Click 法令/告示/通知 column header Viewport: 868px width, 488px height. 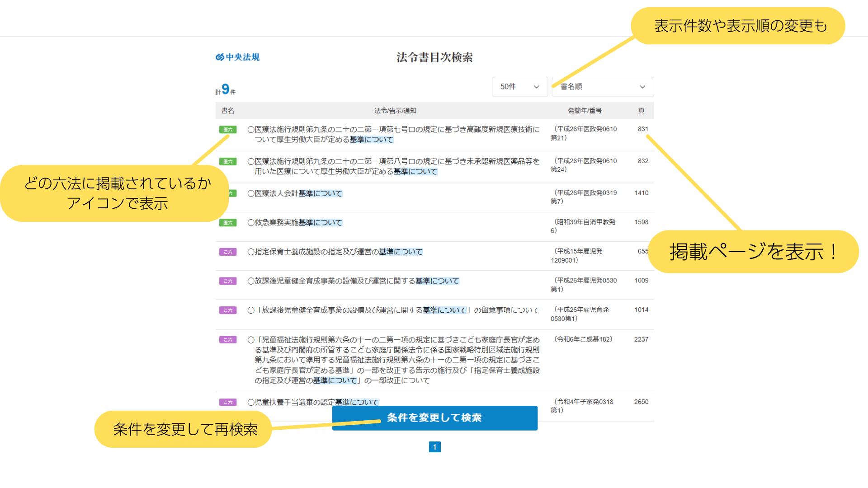[x=395, y=111]
